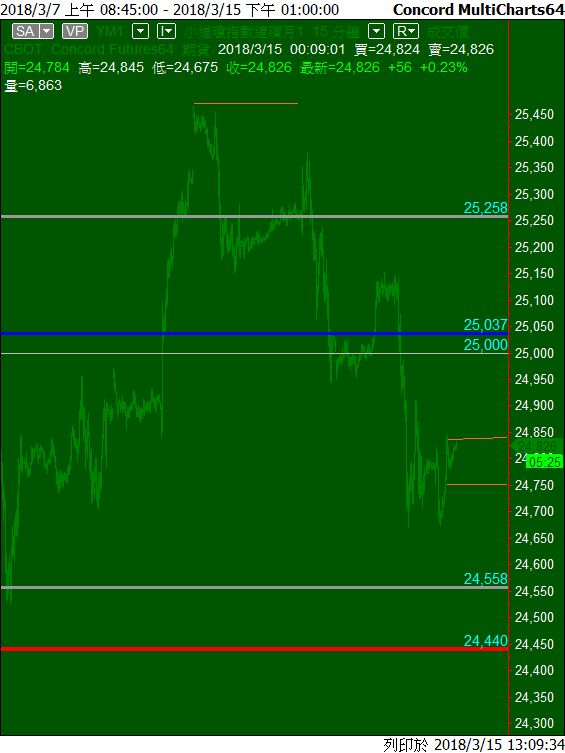
Task: Click the 收=24,826 close value
Action: [x=259, y=68]
